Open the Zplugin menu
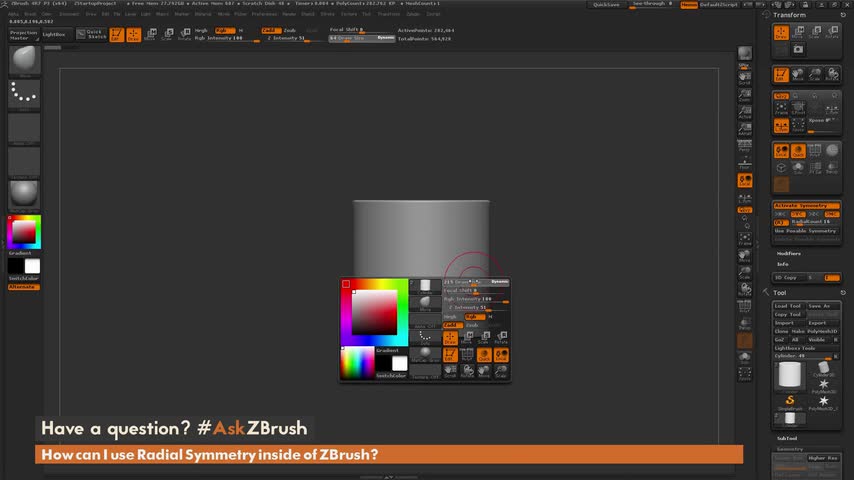The image size is (854, 480). 413,14
